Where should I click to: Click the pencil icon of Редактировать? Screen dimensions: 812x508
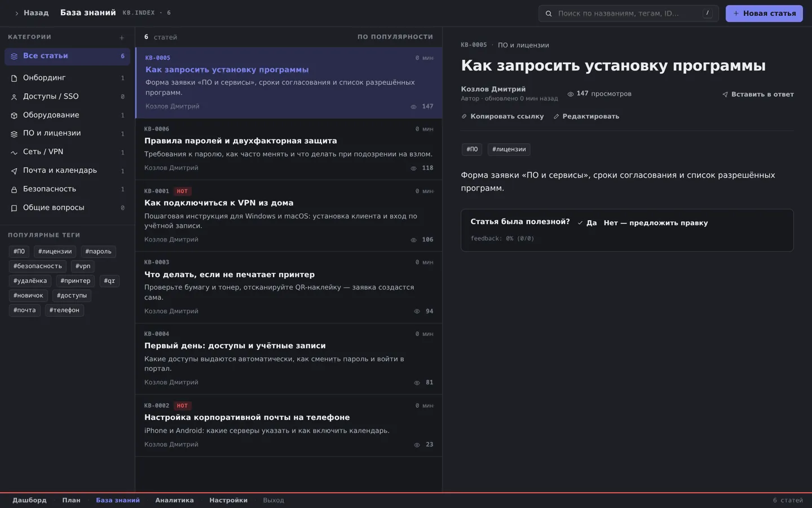coord(556,117)
